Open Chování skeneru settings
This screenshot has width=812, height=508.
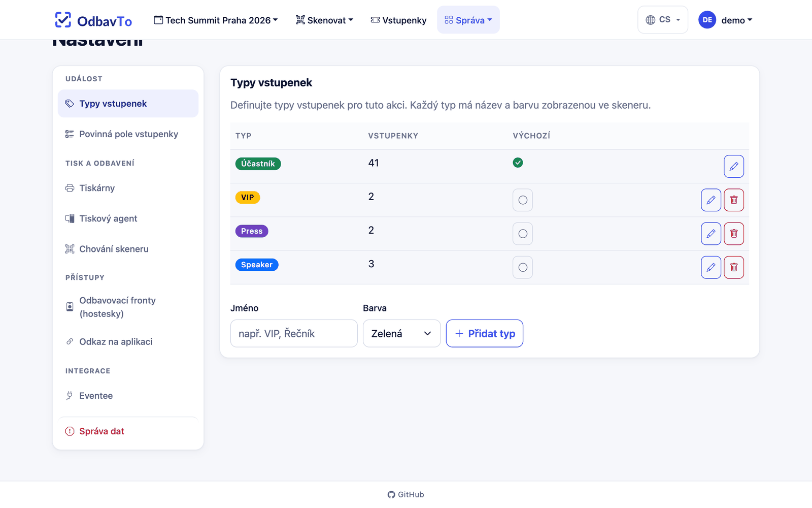128,249
